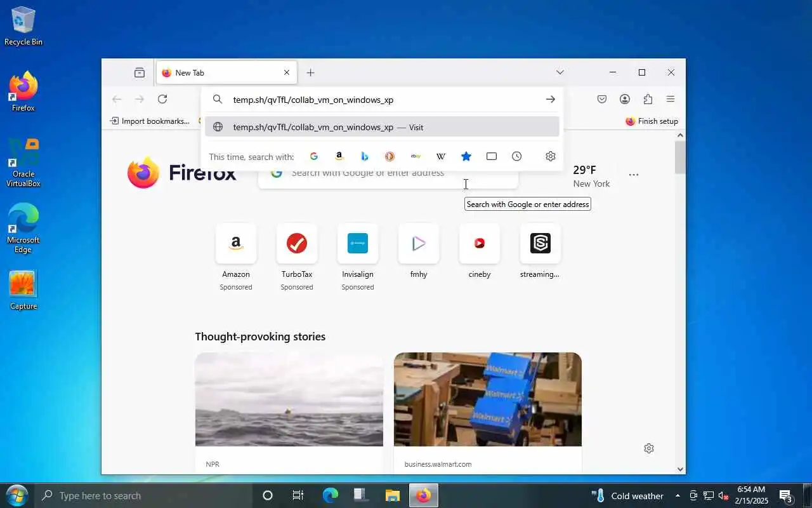Click the taskbar search box
812x508 pixels.
pos(144,496)
